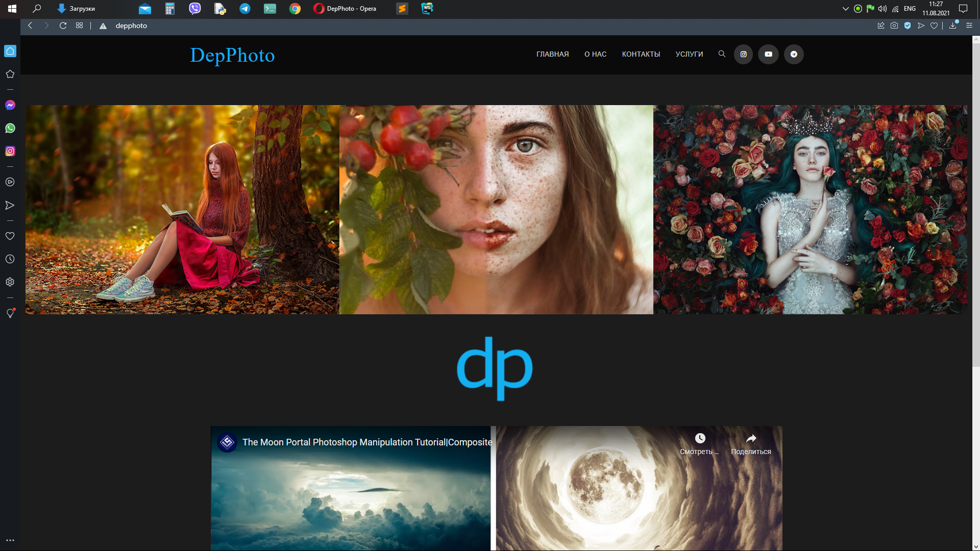Open My Flow arrow in Opera sidebar
Image resolution: width=980 pixels, height=551 pixels.
[x=10, y=205]
